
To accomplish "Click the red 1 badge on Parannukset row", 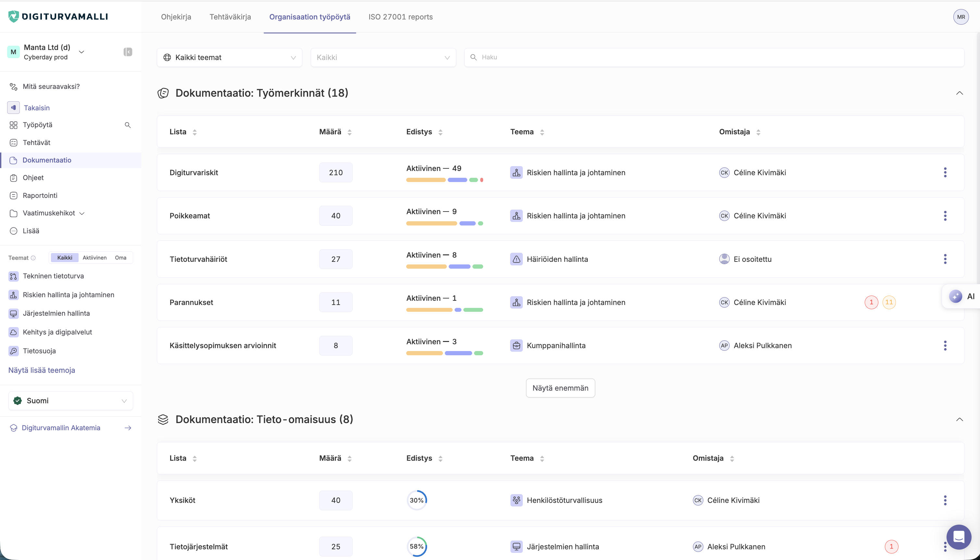I will point(871,302).
